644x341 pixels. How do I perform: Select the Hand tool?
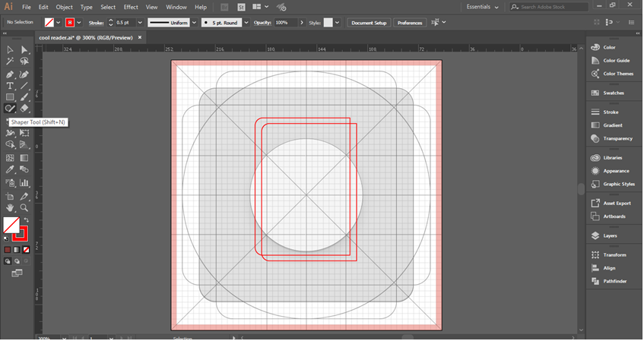tap(10, 207)
